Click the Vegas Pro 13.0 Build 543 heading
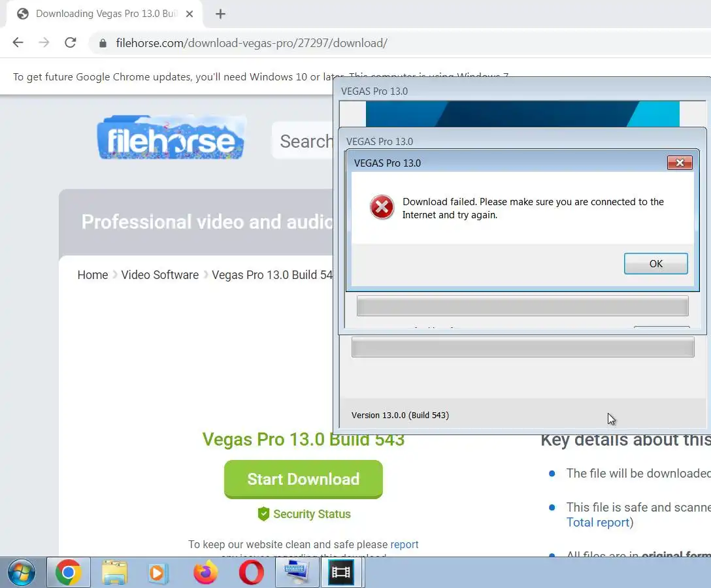This screenshot has width=711, height=588. click(x=303, y=440)
